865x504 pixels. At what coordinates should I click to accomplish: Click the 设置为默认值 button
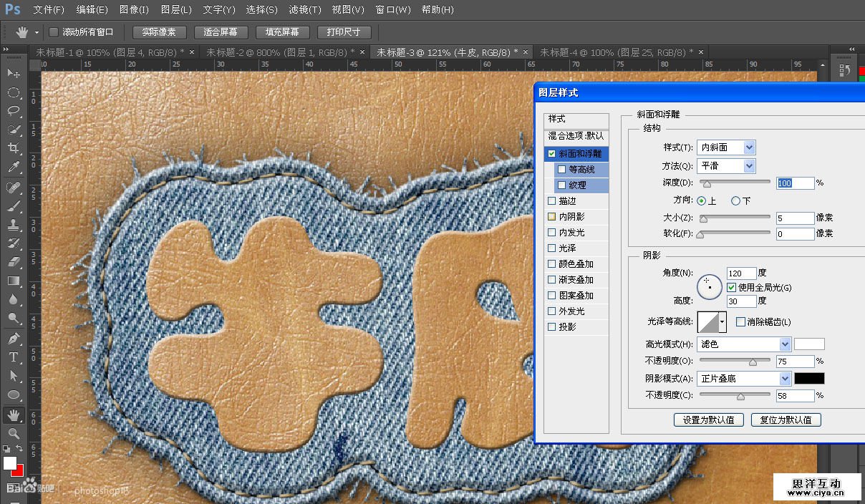pos(708,420)
